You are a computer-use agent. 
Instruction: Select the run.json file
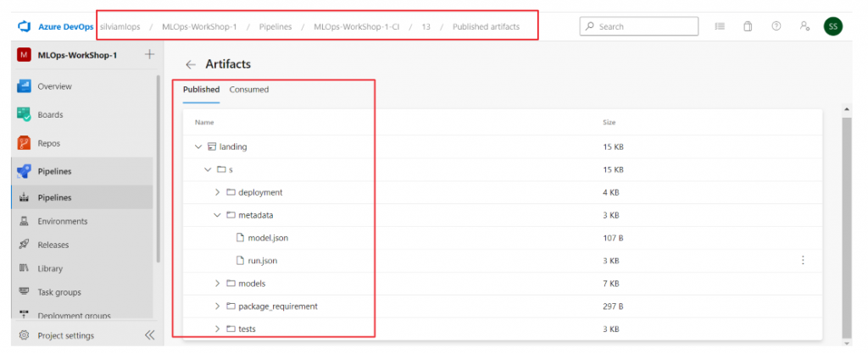(x=263, y=261)
